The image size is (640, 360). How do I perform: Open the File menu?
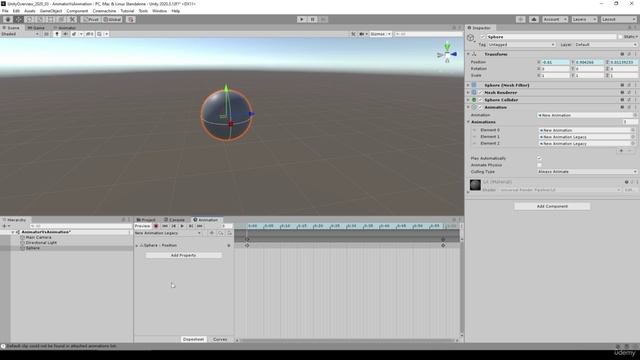pyautogui.click(x=5, y=11)
